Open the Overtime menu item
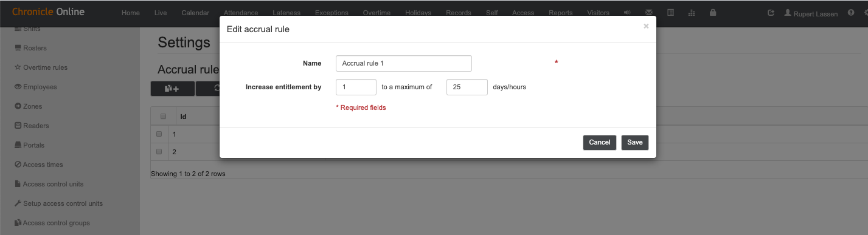 tap(377, 13)
